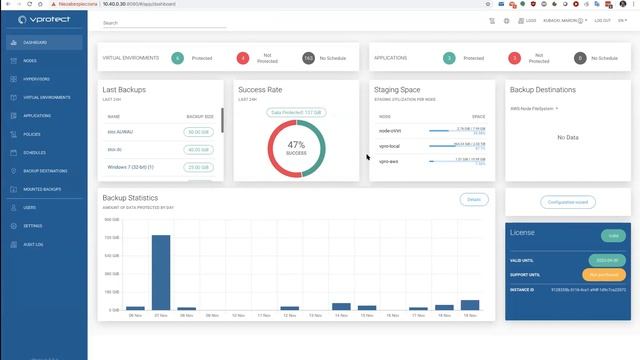
Task: Open Settings in the sidebar
Action: coord(44,226)
